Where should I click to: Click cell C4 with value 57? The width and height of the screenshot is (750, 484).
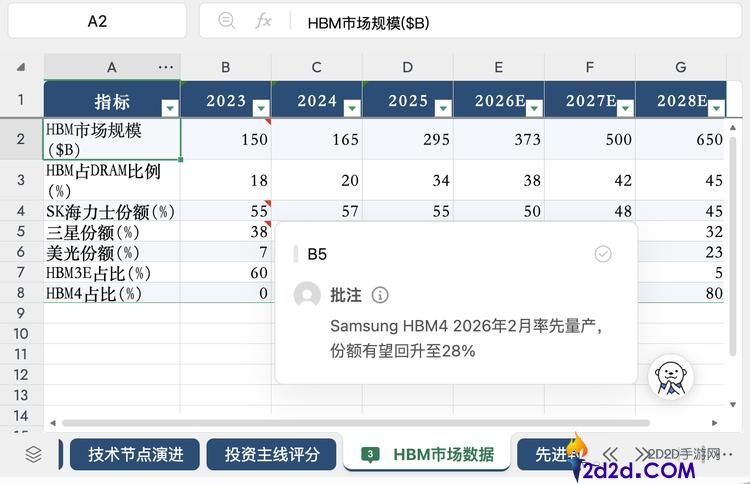[x=317, y=210]
